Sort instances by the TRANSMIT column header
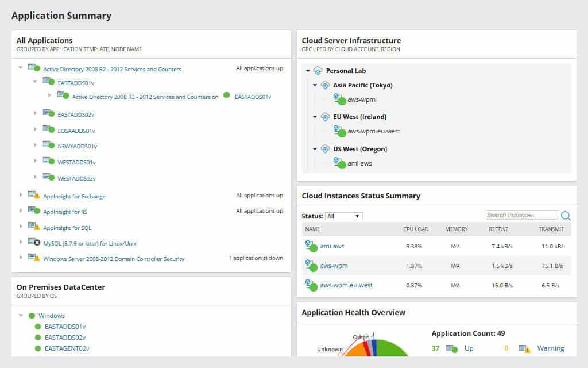 551,229
